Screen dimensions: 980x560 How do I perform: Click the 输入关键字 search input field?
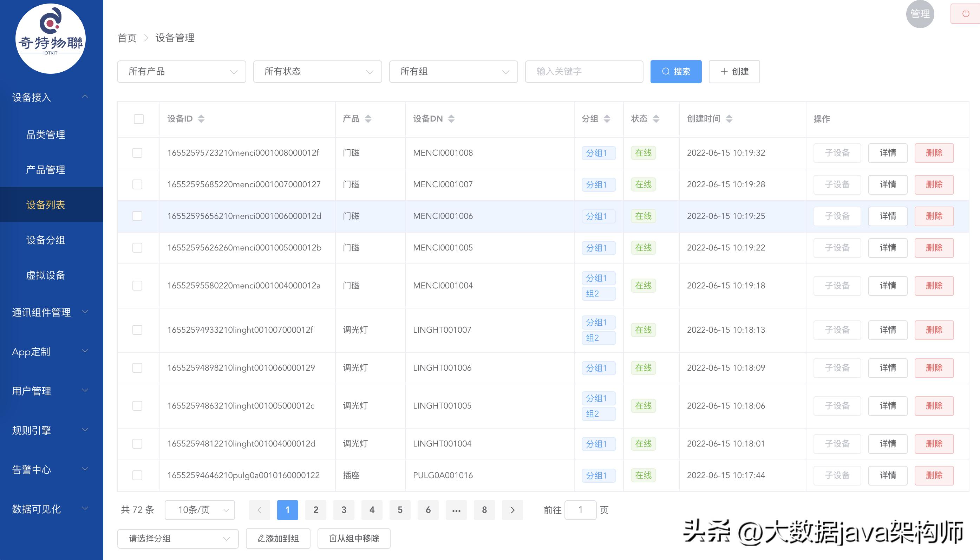[584, 71]
